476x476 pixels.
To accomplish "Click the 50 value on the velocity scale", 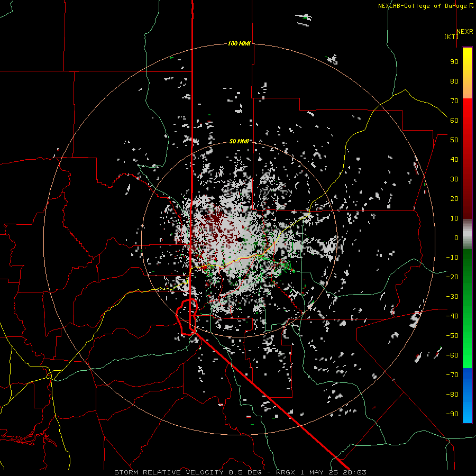I will tap(454, 140).
